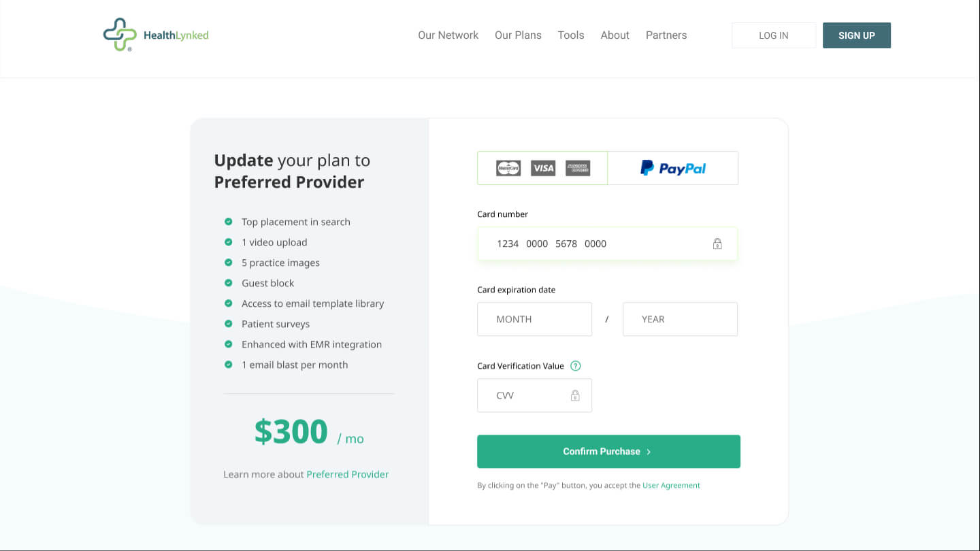Open the Our Network menu
The width and height of the screenshot is (980, 551).
coord(448,35)
